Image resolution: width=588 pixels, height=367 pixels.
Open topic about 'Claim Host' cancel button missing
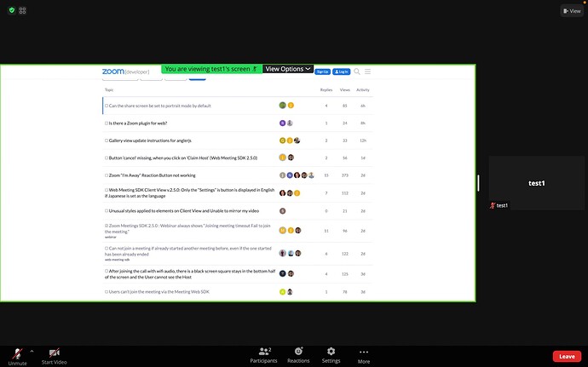pyautogui.click(x=183, y=158)
